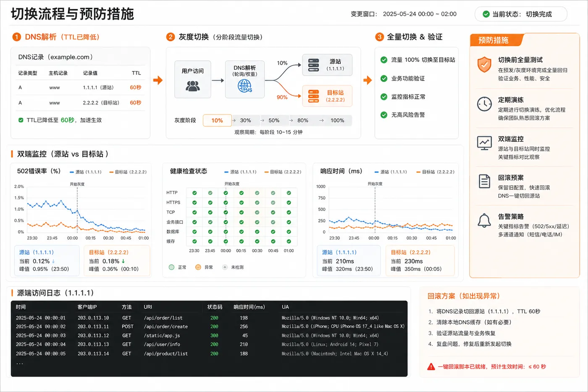Click the grey server icon in 源站 box
The width and height of the screenshot is (588, 392).
pyautogui.click(x=314, y=65)
